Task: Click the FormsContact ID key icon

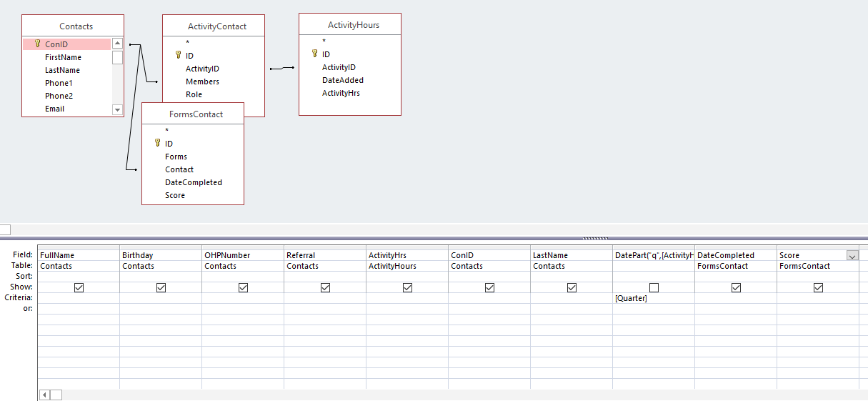Action: pyautogui.click(x=158, y=143)
